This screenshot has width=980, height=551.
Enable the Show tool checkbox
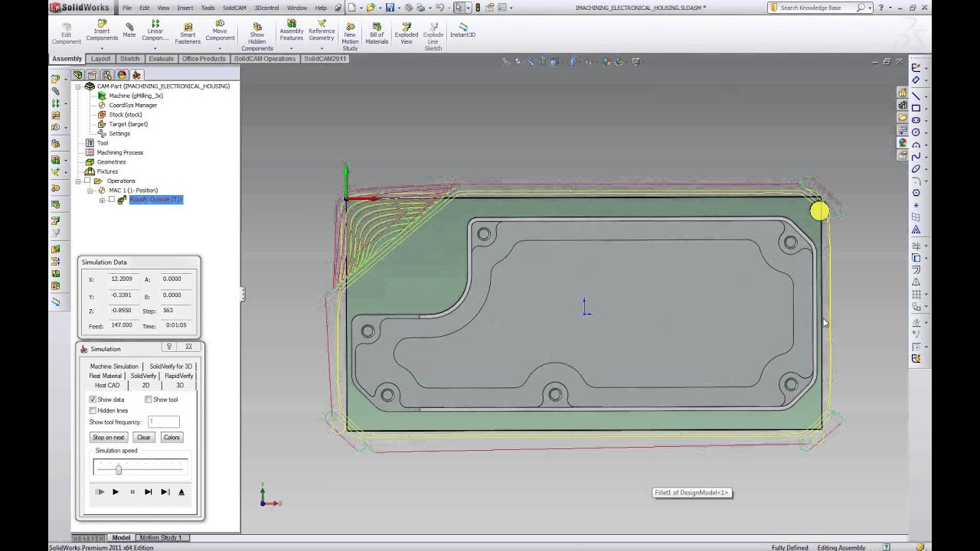[x=149, y=399]
